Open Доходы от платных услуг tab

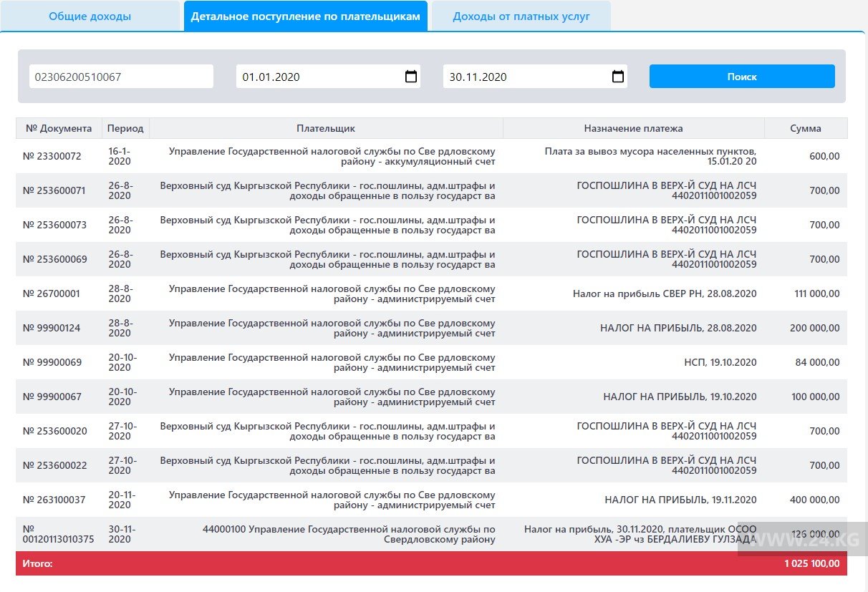coord(521,16)
